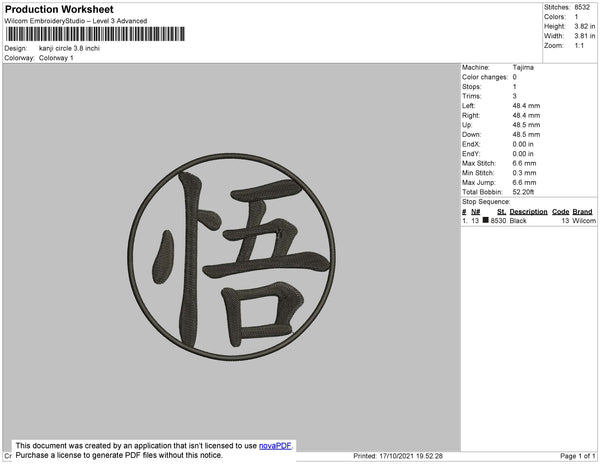The height and width of the screenshot is (464, 600).
Task: Select the Colors value 1
Action: coord(576,17)
